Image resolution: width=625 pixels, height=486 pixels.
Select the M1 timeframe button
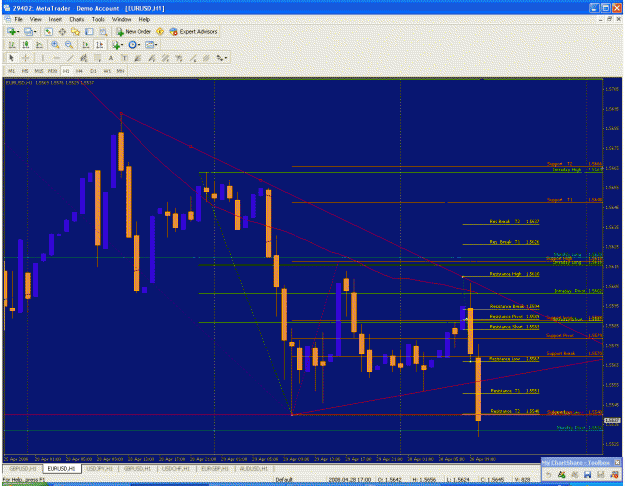[x=11, y=71]
